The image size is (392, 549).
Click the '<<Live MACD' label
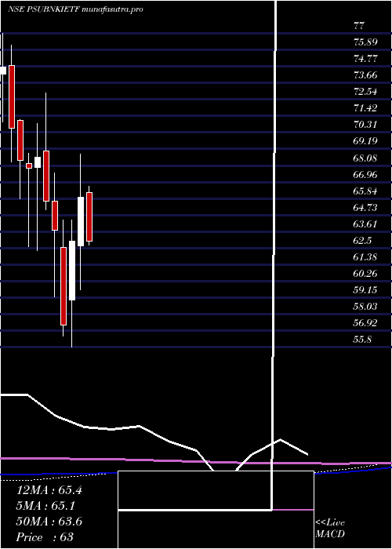coord(330,529)
